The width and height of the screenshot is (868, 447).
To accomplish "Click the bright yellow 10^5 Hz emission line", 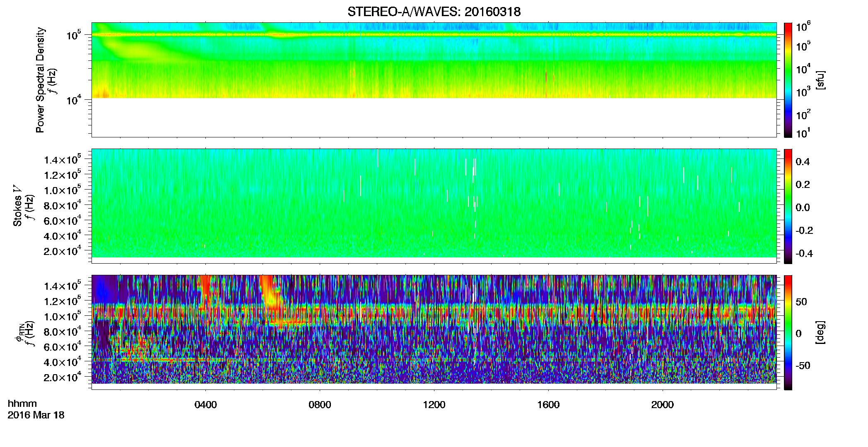I will click(x=434, y=35).
